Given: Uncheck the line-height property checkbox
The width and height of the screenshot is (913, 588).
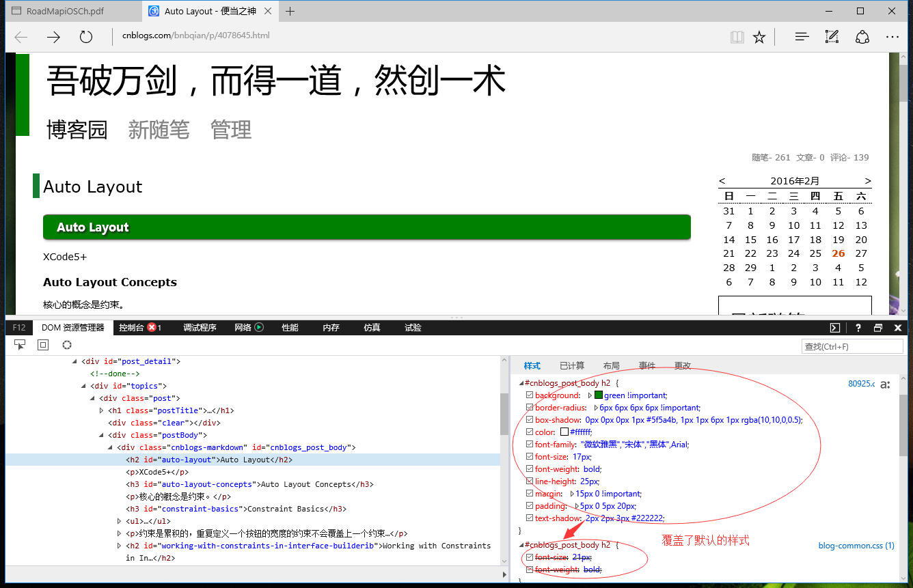Looking at the screenshot, I should pyautogui.click(x=530, y=481).
